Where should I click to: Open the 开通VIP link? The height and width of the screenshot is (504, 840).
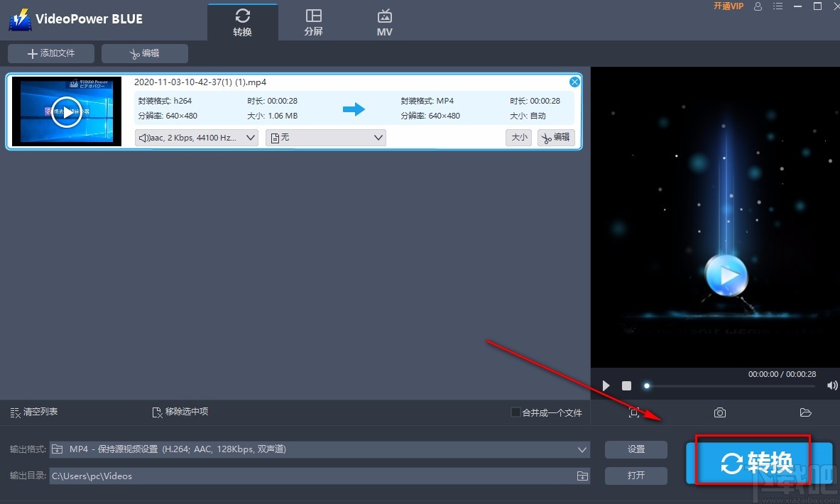[728, 6]
